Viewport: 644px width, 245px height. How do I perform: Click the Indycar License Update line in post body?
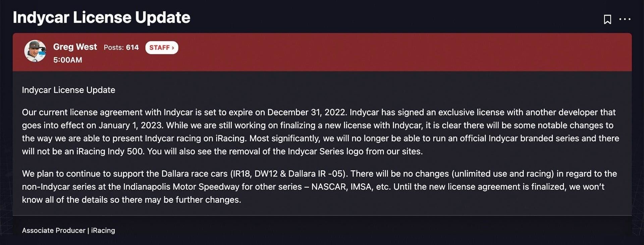pyautogui.click(x=68, y=90)
